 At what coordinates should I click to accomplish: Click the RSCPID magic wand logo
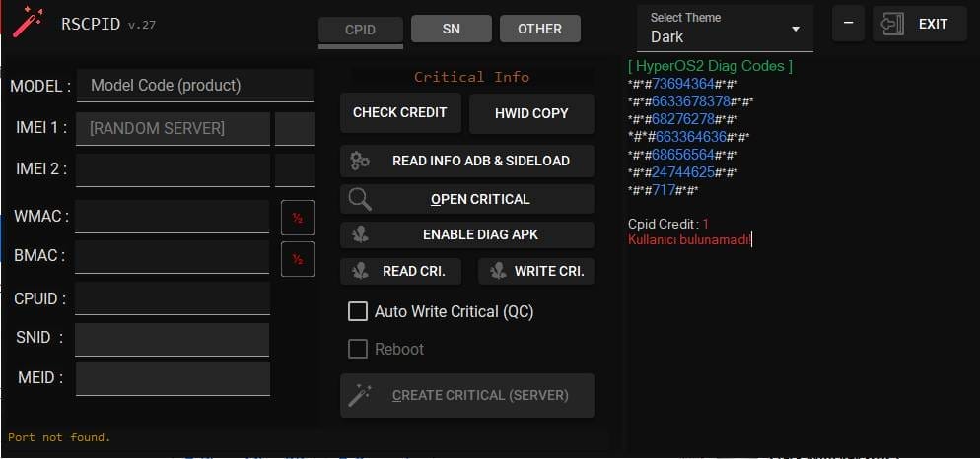pyautogui.click(x=28, y=23)
